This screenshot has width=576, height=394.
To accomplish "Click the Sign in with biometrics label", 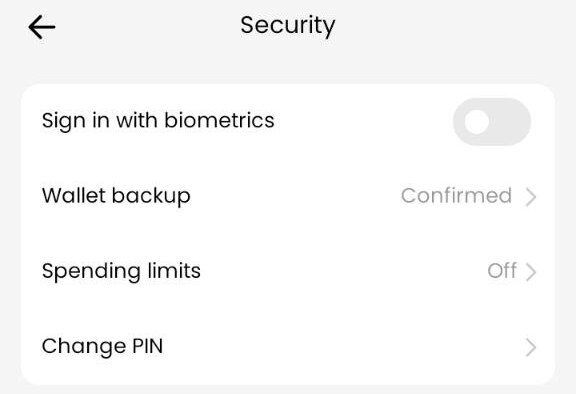I will [158, 121].
